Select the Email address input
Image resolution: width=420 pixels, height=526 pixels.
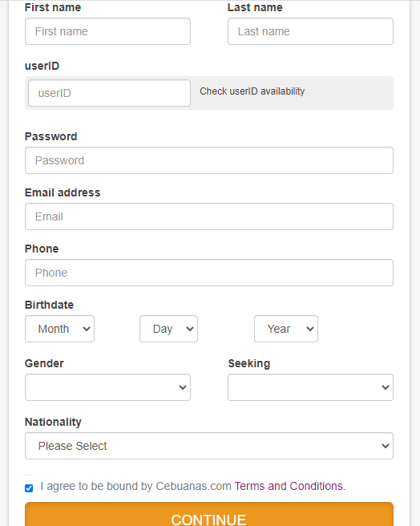click(x=209, y=216)
